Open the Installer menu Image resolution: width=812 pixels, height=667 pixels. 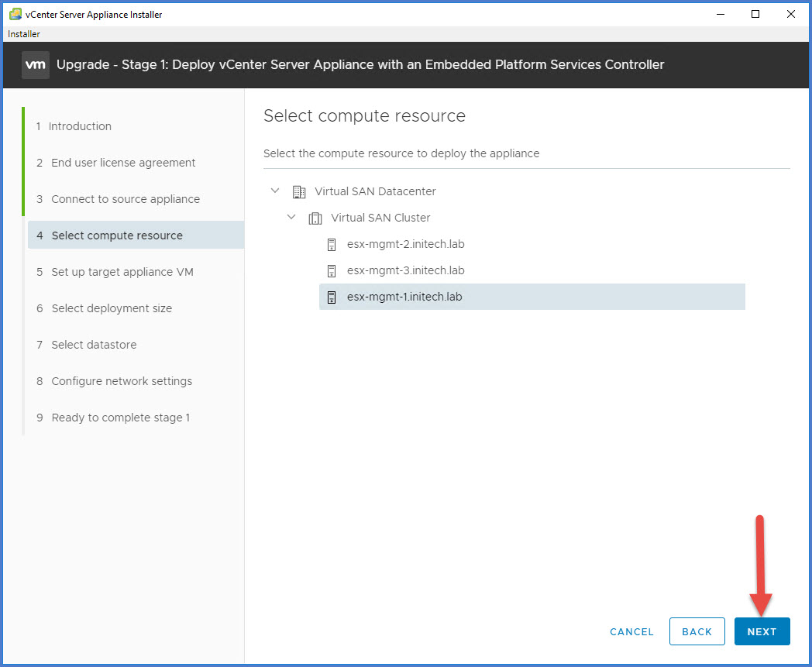coord(24,34)
